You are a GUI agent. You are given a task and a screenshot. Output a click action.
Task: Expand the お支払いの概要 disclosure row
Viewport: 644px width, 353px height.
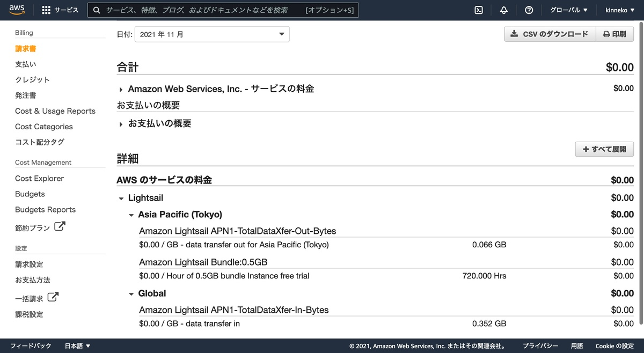[x=121, y=124]
